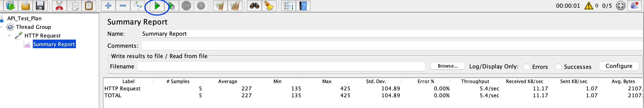
Task: Select API_Test_Plan root node
Action: point(24,18)
